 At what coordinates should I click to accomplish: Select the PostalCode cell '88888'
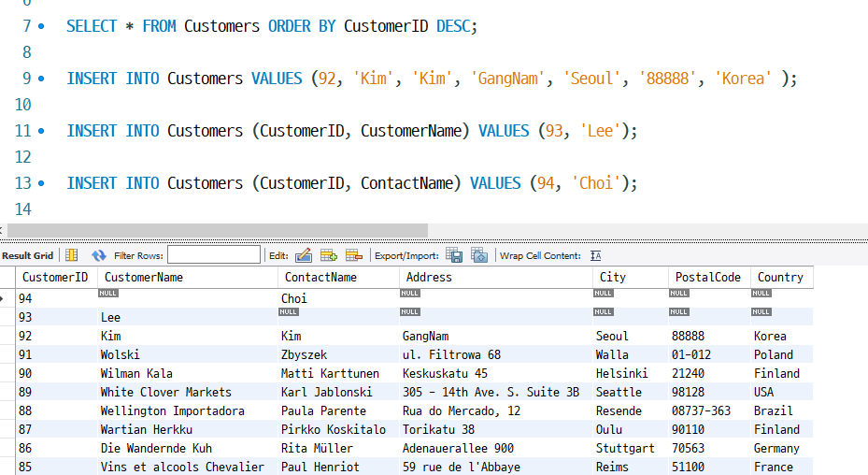709,336
